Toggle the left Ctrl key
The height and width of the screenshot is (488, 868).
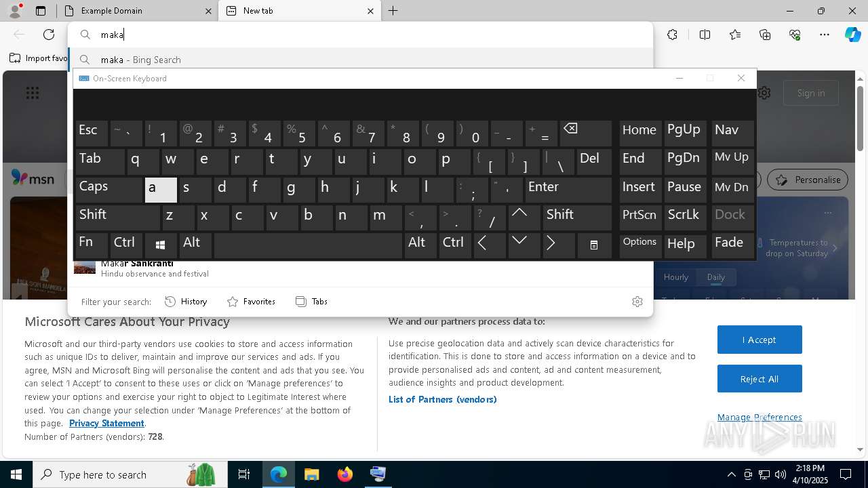pyautogui.click(x=126, y=245)
